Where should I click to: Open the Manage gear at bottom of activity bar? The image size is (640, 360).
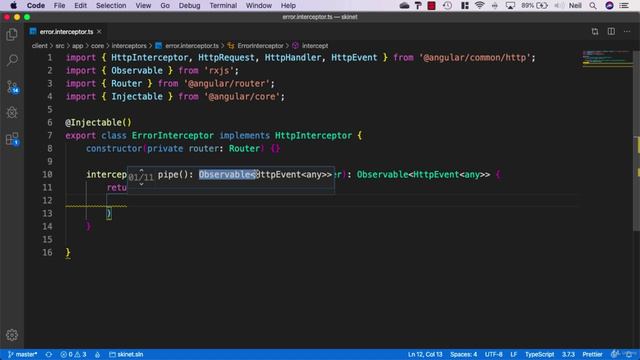click(12, 335)
